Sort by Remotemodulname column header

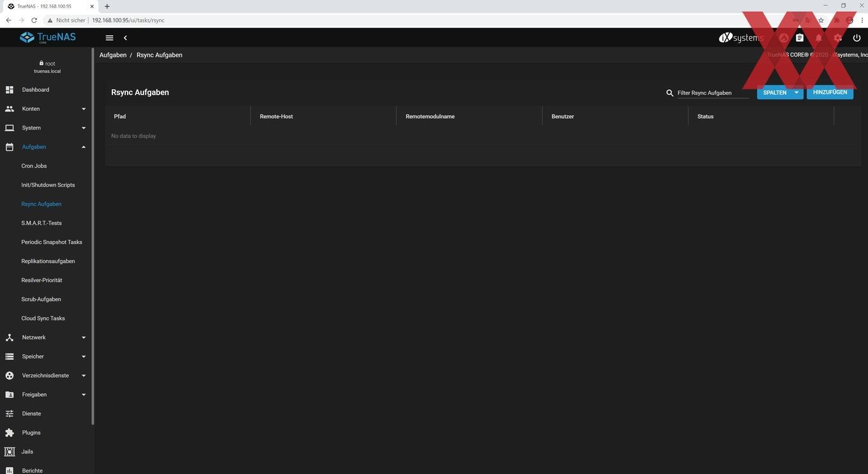[430, 117]
